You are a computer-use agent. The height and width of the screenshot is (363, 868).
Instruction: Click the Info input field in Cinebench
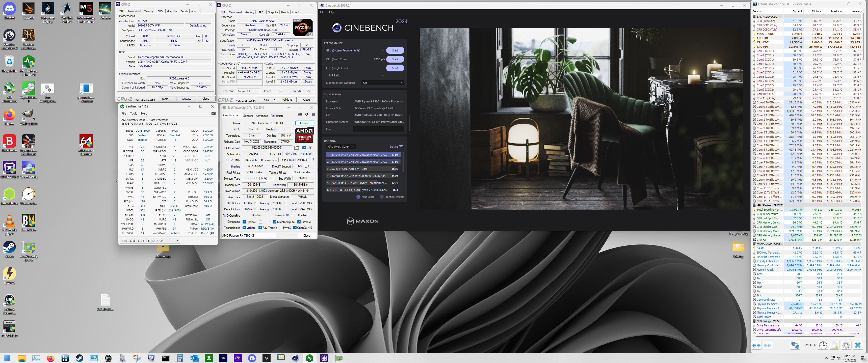click(378, 129)
